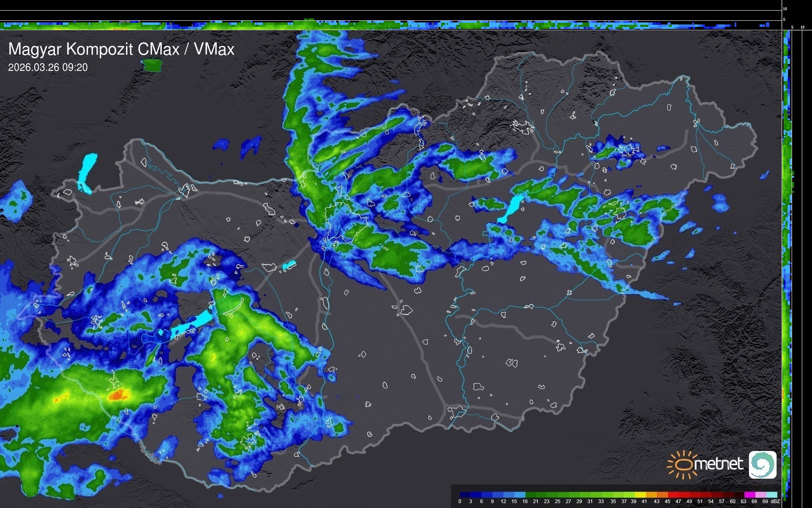Click the yellow 39 dBZ legend swatch
The height and width of the screenshot is (508, 812).
(640, 495)
